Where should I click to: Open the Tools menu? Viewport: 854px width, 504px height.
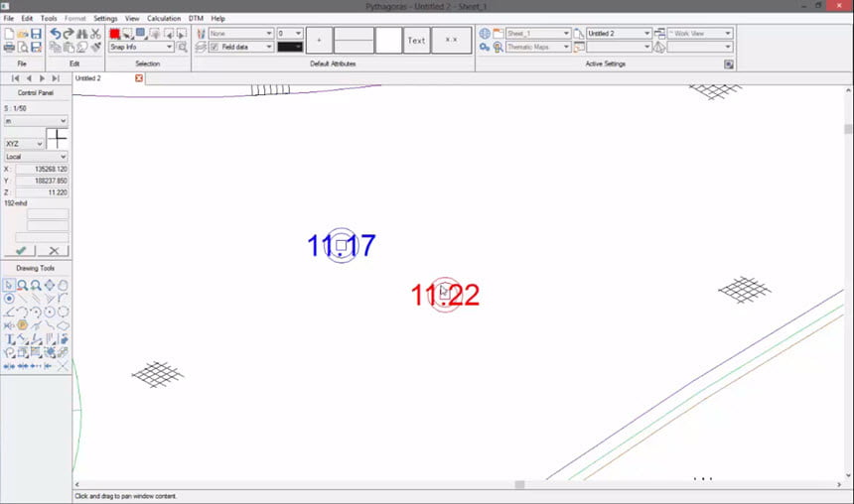49,19
